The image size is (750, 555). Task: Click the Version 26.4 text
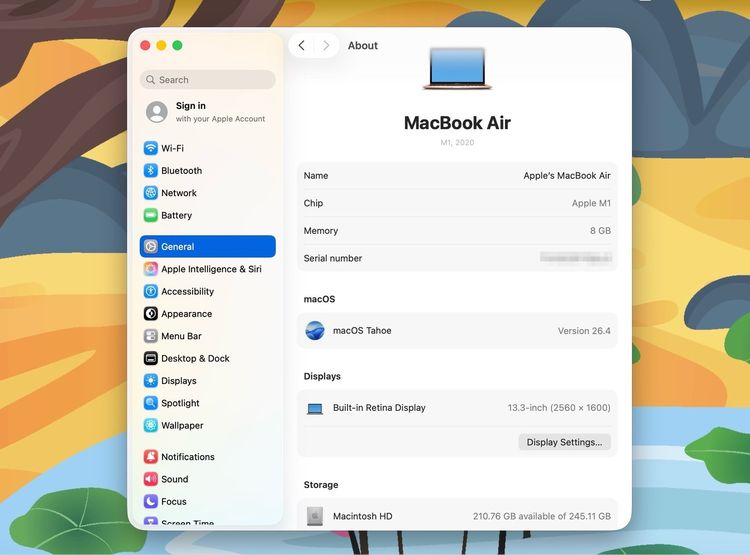pos(584,331)
